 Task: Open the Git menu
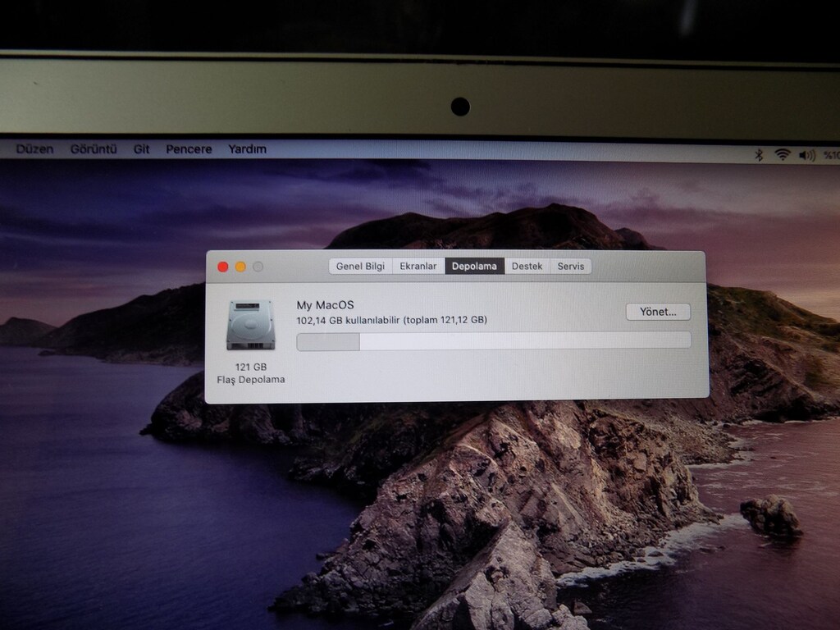[x=141, y=149]
